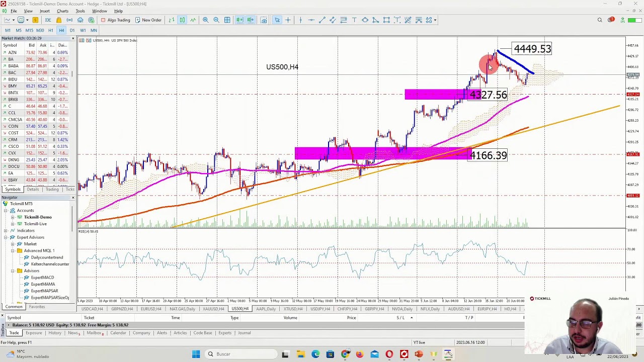Image resolution: width=644 pixels, height=362 pixels.
Task: Switch to the EURUSD,H4 chart tab
Action: (151, 309)
